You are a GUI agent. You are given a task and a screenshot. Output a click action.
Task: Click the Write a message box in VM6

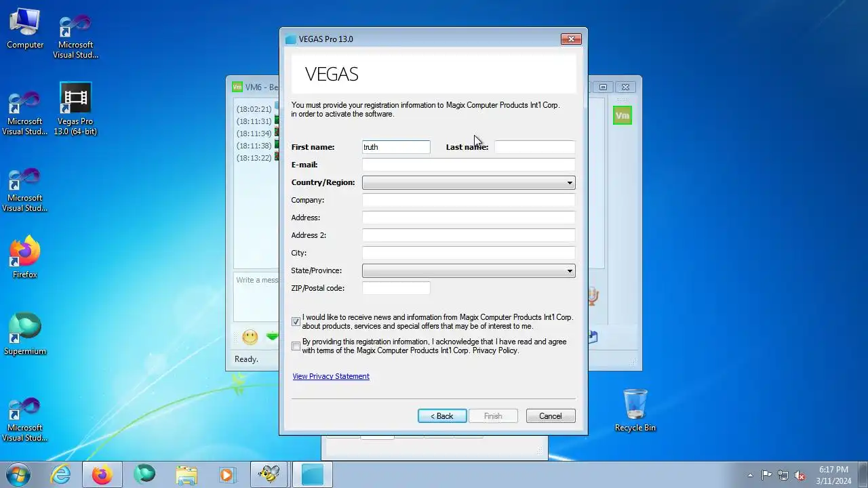[257, 296]
